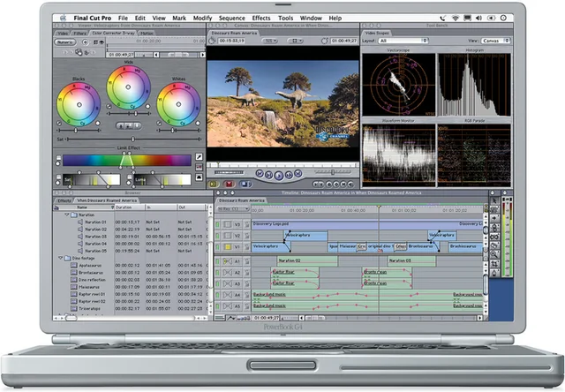
Task: Open the Layout All dropdown in Video Scopes
Action: pyautogui.click(x=403, y=41)
